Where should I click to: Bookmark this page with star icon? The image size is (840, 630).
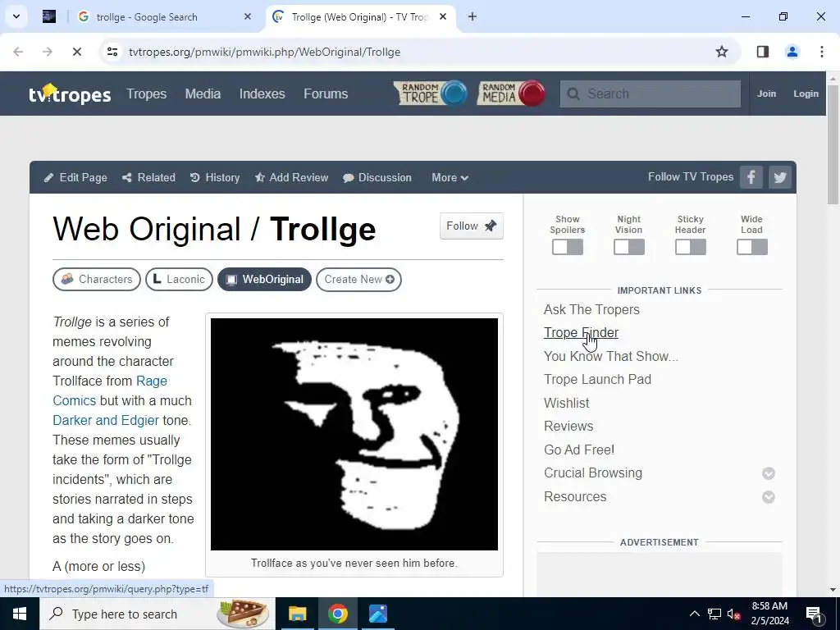coord(722,52)
